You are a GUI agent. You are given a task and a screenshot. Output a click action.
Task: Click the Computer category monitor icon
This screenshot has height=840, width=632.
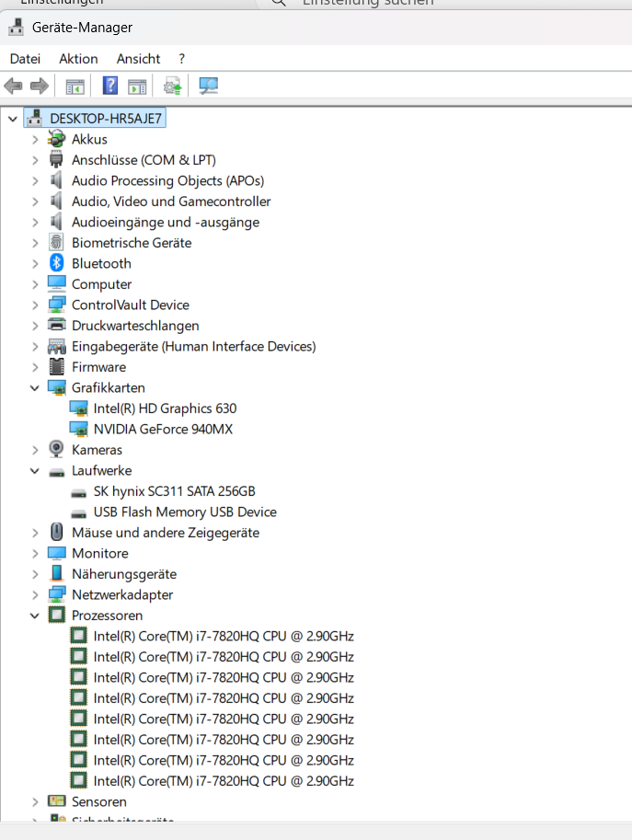tap(56, 283)
